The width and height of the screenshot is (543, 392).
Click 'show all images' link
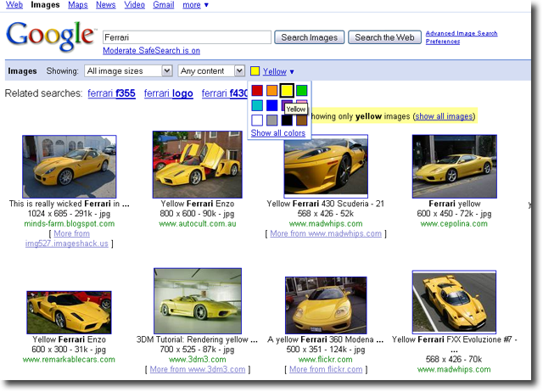coord(444,116)
